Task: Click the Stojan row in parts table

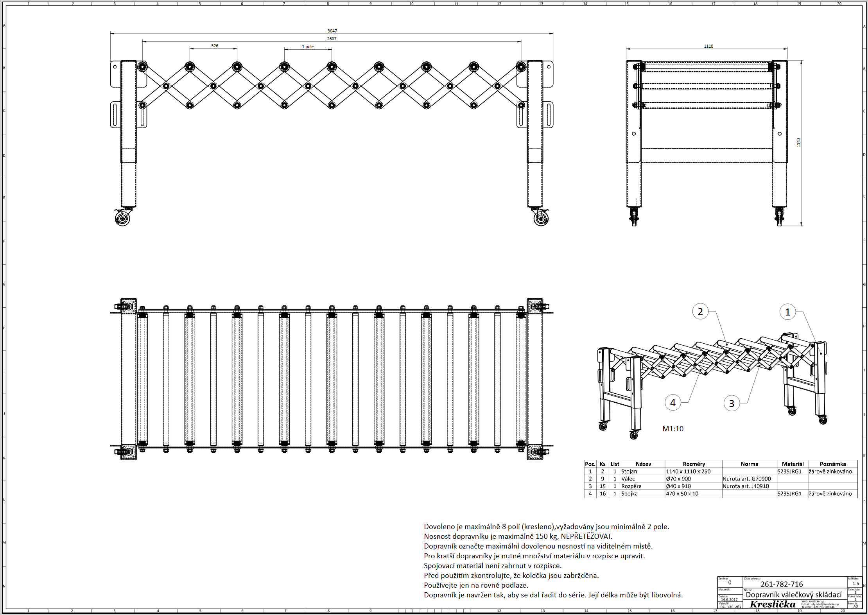Action: click(x=629, y=472)
